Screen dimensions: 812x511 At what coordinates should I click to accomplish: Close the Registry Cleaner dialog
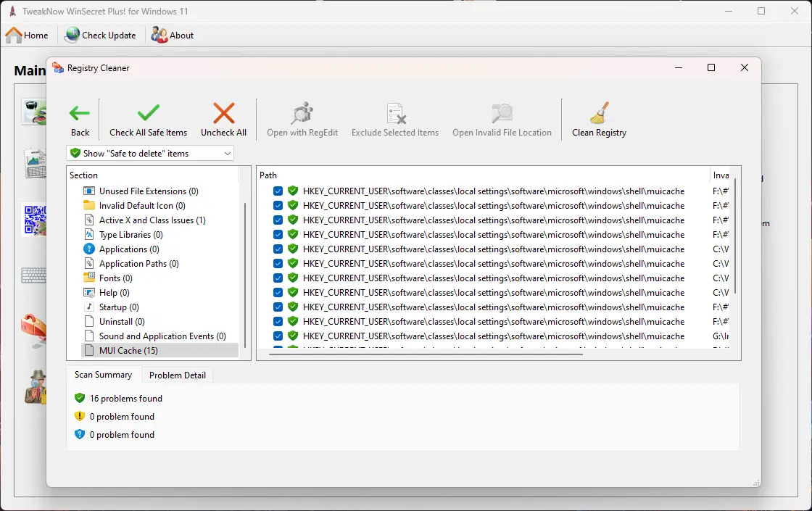click(744, 67)
